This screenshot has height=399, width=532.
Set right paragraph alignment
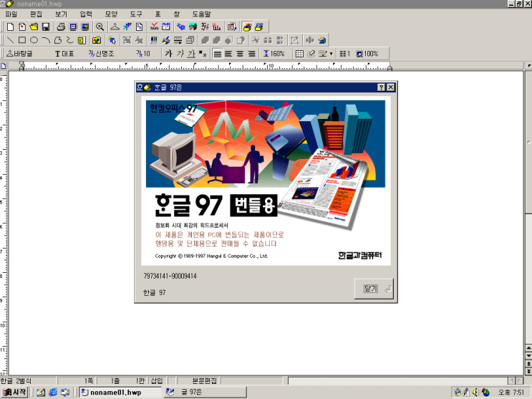252,54
